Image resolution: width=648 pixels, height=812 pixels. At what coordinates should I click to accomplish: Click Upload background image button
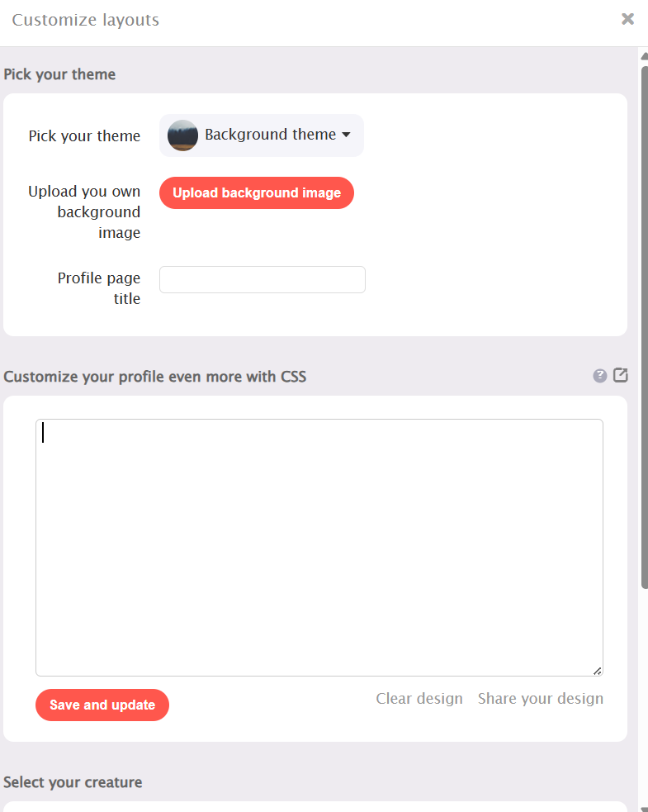257,192
